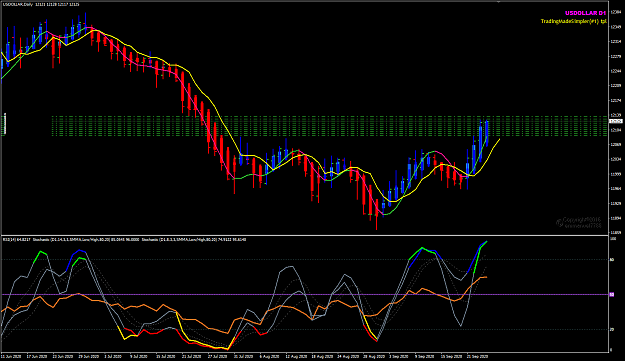Click the 9 Jul 2020 date label

pyautogui.click(x=139, y=356)
